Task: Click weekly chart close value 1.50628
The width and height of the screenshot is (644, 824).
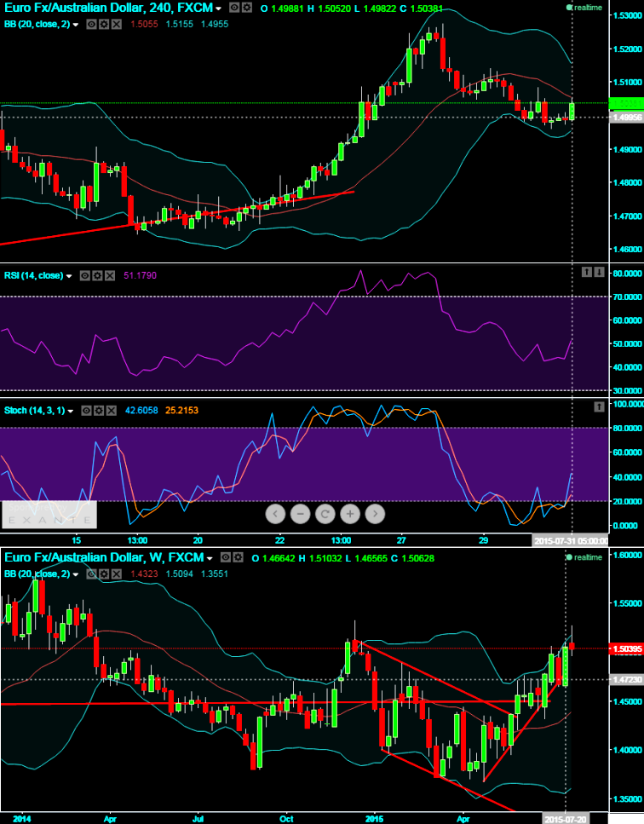Action: click(418, 559)
